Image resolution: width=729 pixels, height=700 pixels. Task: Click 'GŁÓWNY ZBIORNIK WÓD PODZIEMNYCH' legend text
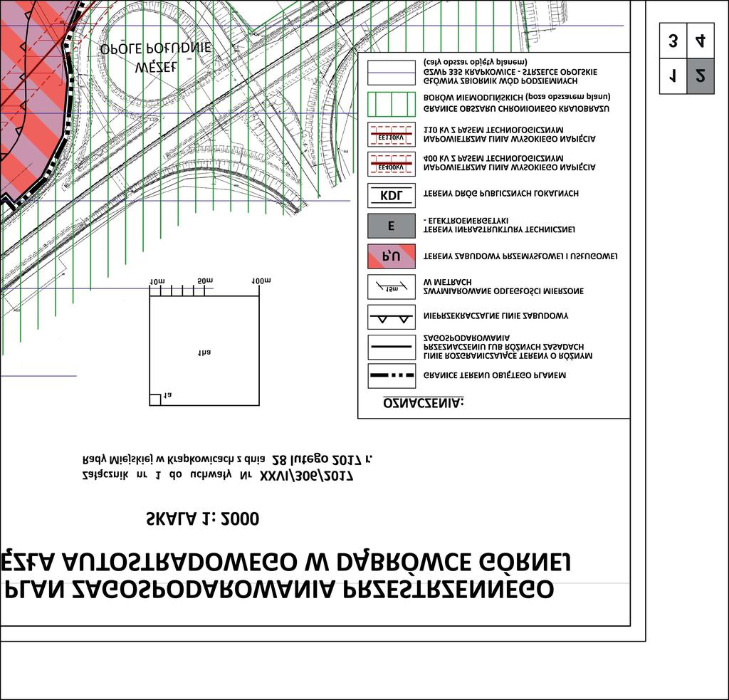click(500, 81)
